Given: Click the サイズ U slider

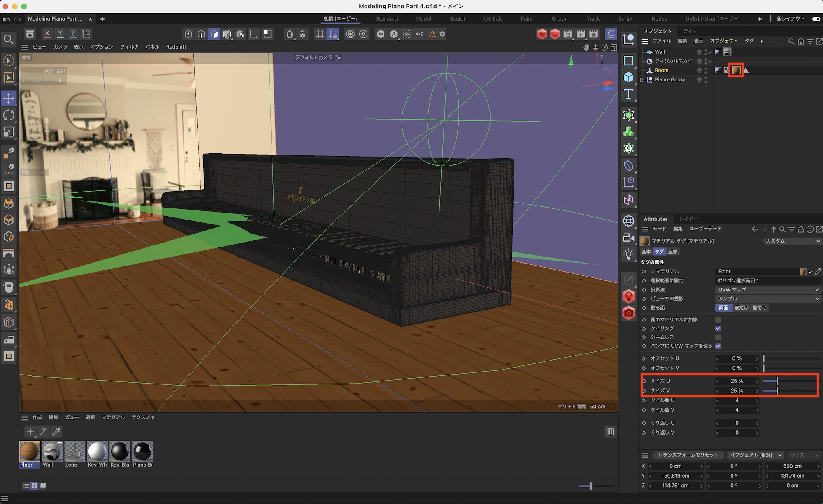Looking at the screenshot, I should click(777, 381).
